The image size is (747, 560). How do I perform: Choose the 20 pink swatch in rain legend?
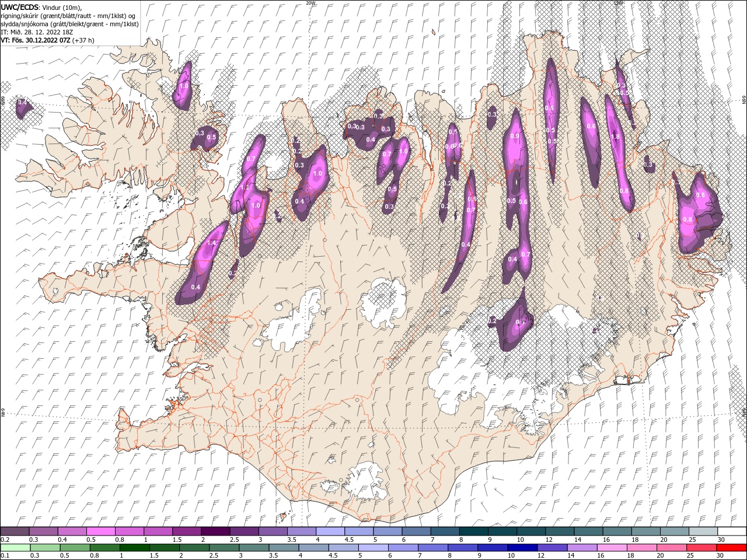click(x=672, y=548)
